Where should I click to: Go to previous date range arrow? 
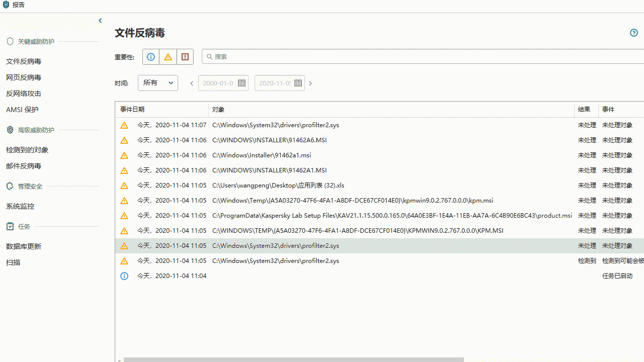pos(192,83)
